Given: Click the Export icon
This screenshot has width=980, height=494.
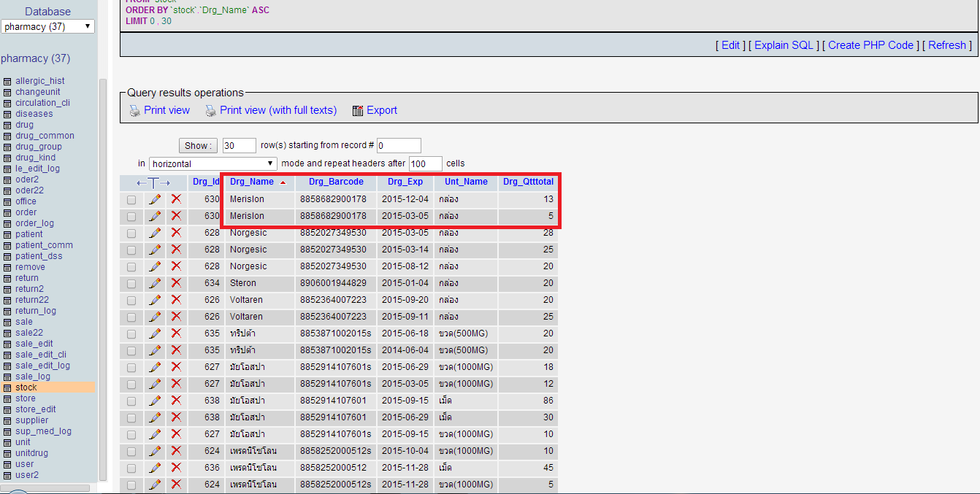Looking at the screenshot, I should click(x=358, y=111).
